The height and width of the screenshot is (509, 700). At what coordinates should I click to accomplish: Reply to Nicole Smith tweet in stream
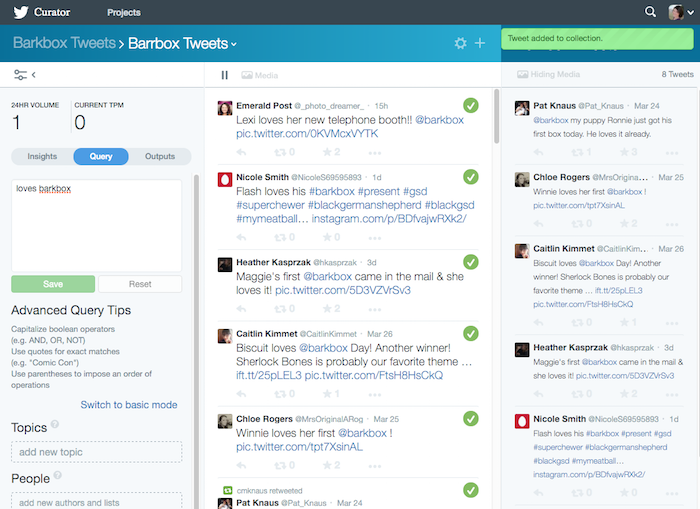click(242, 238)
